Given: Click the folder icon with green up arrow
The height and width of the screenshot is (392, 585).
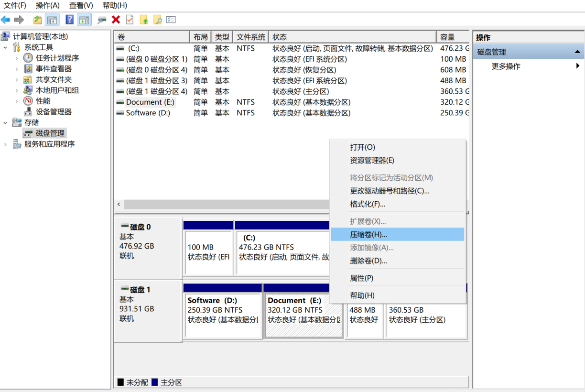Looking at the screenshot, I should coord(143,20).
